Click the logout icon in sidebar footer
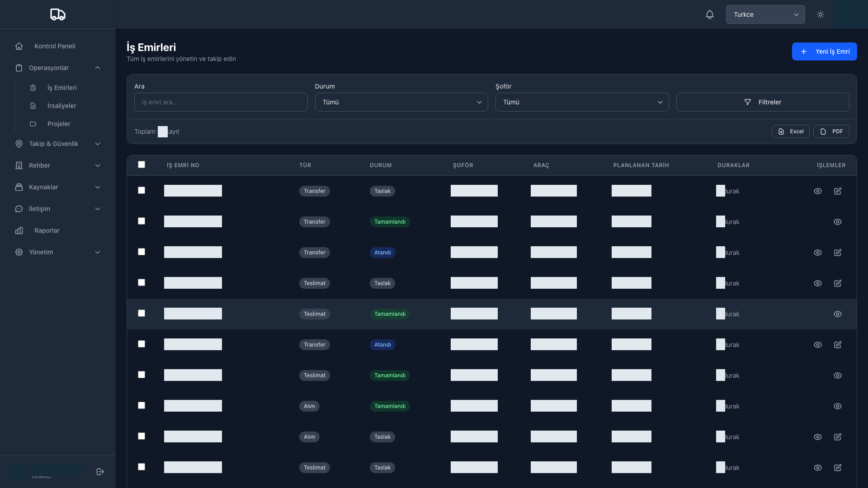Screen dimensions: 868x488 pyautogui.click(x=100, y=472)
